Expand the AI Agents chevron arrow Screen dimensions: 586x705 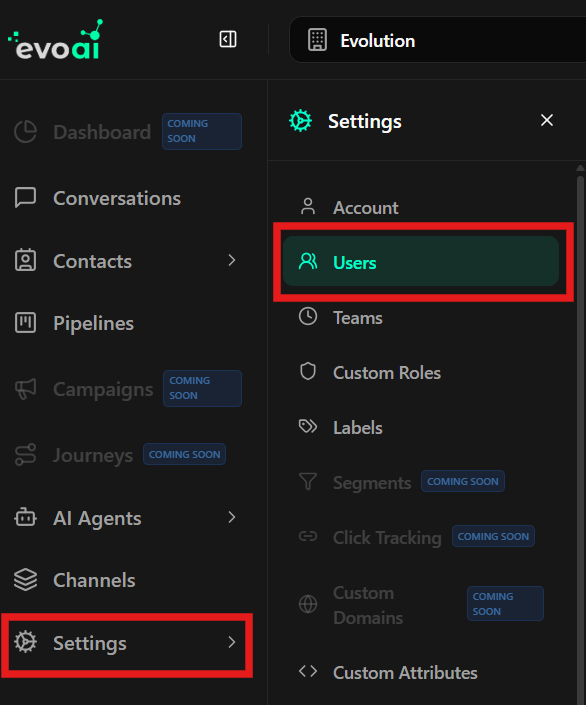click(232, 518)
